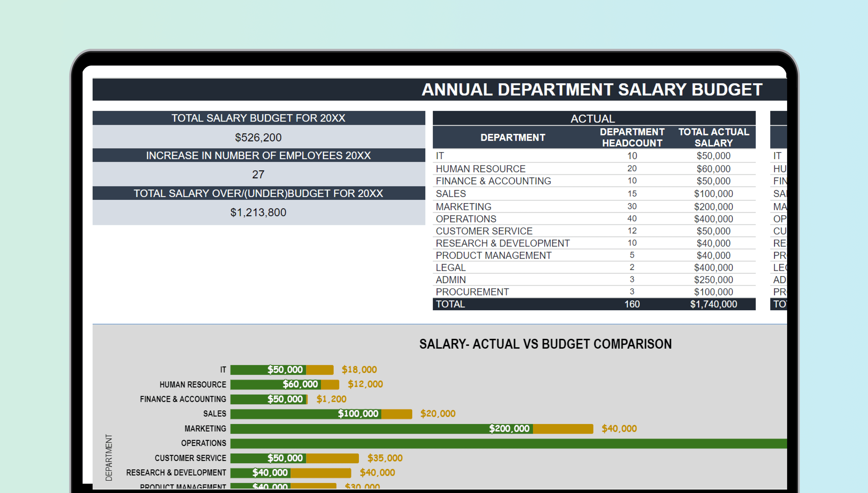The height and width of the screenshot is (493, 868).
Task: Select the $20,000 Sales data label
Action: click(438, 414)
